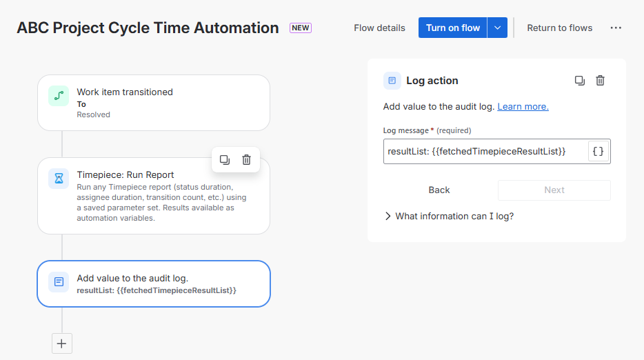
Task: Open the Learn more link
Action: [523, 106]
